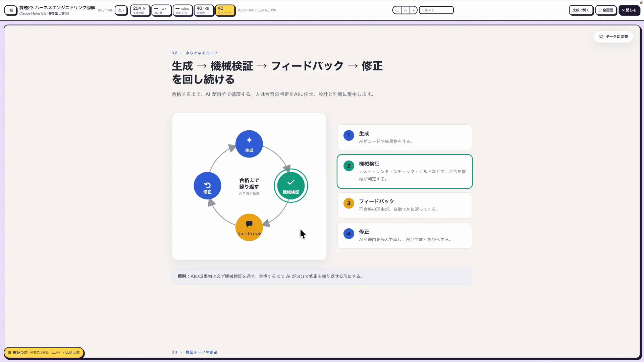Click the 40 KB 成果物 stat box
The image size is (644, 362).
pyautogui.click(x=204, y=10)
